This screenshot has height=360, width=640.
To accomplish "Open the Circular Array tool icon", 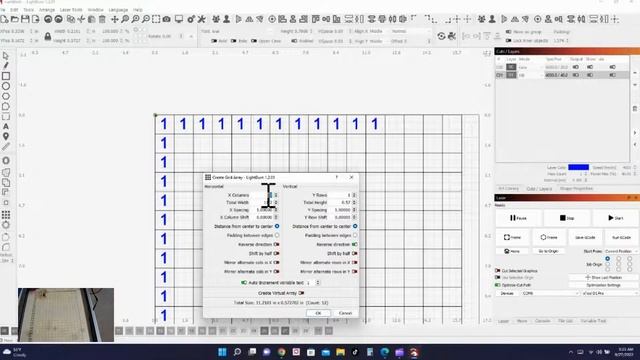I will pos(6,225).
